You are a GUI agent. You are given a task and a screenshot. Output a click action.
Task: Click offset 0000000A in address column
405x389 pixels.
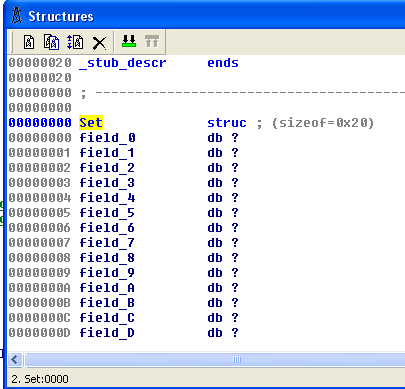(x=40, y=288)
